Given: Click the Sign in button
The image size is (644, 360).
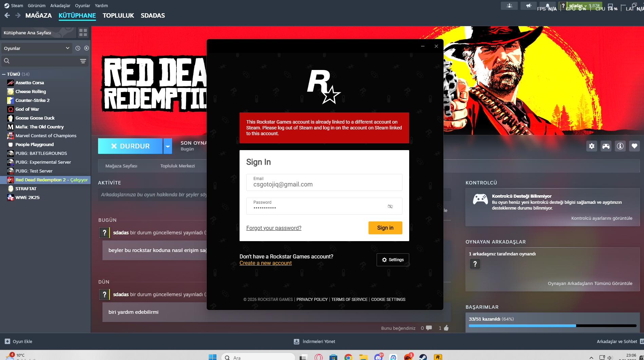Looking at the screenshot, I should coord(385,228).
